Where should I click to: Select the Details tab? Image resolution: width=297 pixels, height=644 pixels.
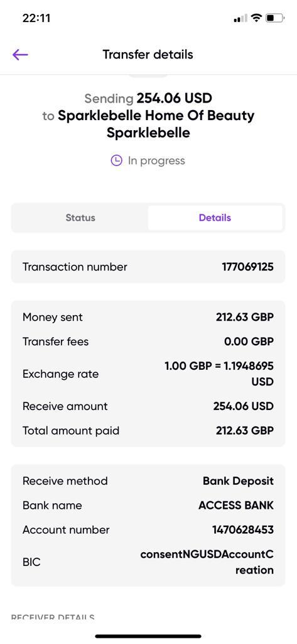(x=215, y=218)
